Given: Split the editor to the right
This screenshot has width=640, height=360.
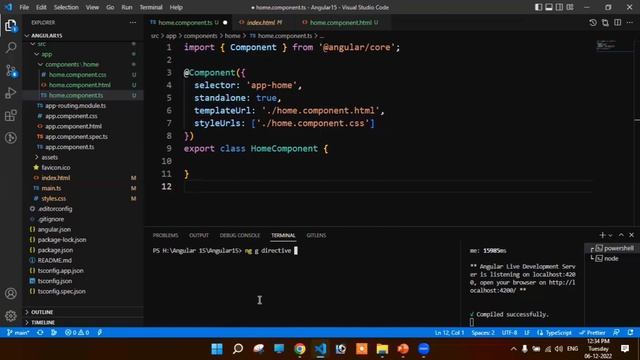Looking at the screenshot, I should click(618, 22).
